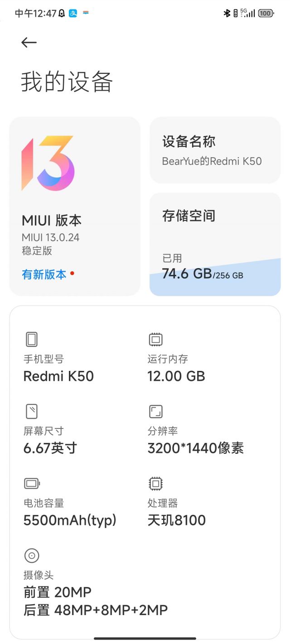Tap the battery capacity (电池容量) icon
This screenshot has width=290, height=644.
(32, 483)
